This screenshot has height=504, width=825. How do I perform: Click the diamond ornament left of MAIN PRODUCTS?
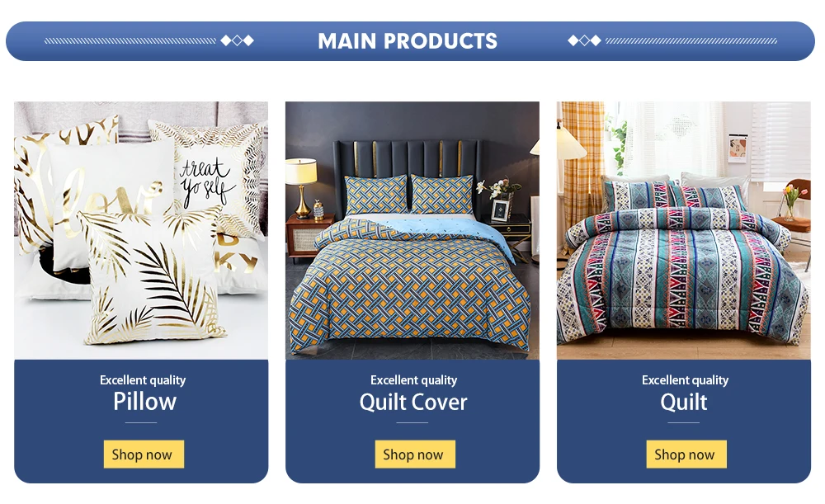point(238,40)
